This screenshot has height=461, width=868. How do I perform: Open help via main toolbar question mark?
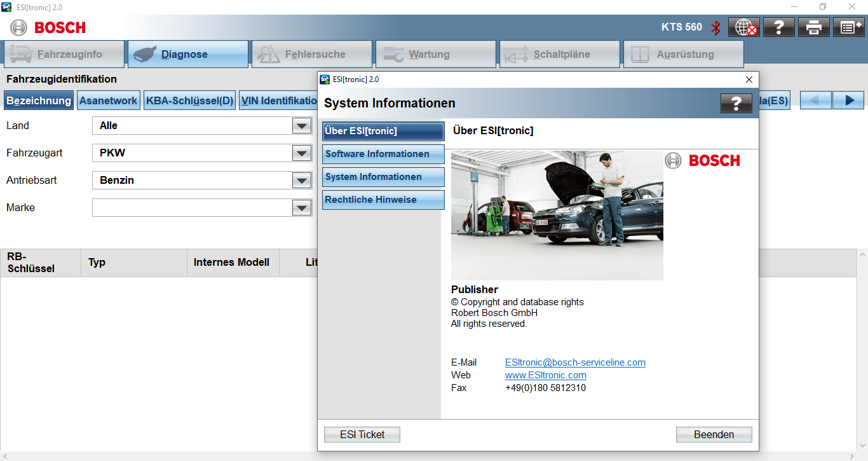[779, 27]
